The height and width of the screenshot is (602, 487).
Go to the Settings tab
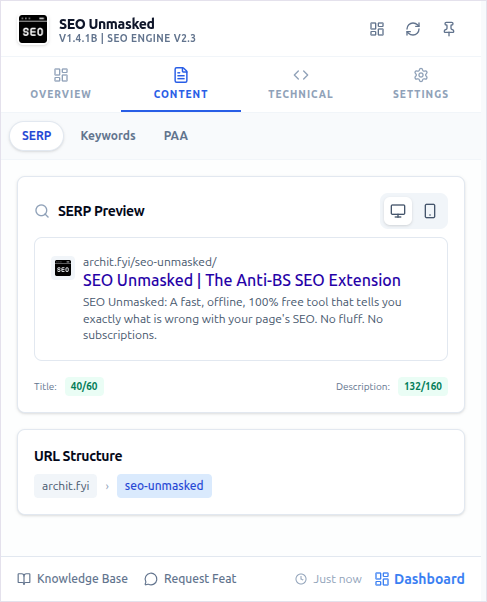coord(421,84)
